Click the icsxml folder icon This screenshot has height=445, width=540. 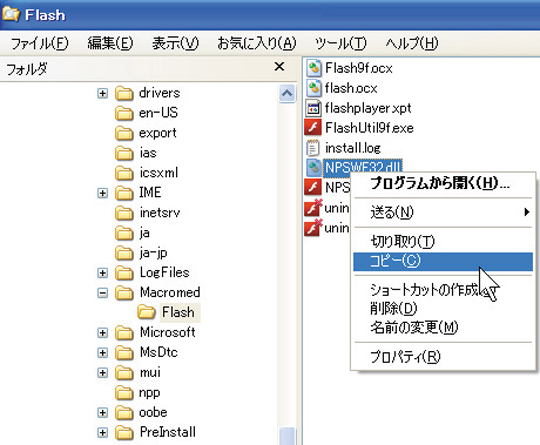coord(124,173)
